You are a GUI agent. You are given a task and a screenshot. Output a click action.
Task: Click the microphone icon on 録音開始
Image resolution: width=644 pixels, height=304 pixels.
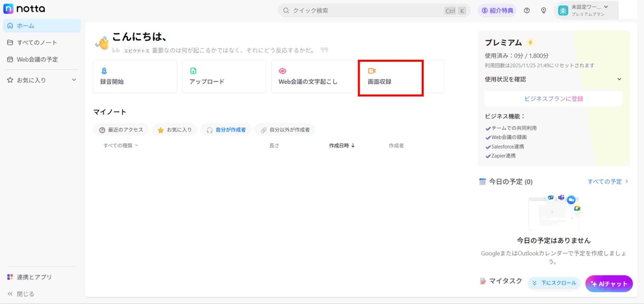[104, 71]
